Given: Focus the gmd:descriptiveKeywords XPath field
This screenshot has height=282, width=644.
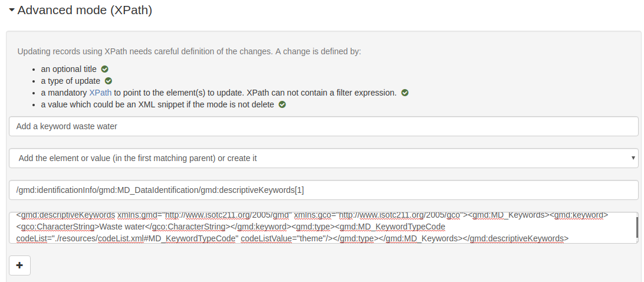Looking at the screenshot, I should pyautogui.click(x=324, y=190).
